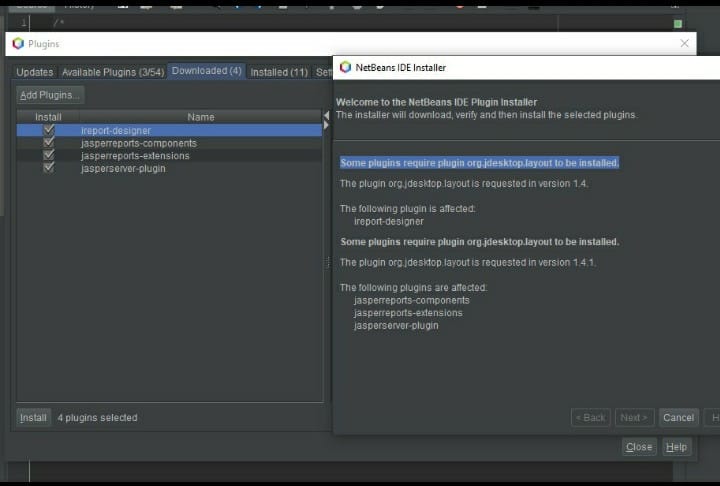Toggle the jasperserver-plugin install checkbox
The width and height of the screenshot is (720, 486).
click(49, 168)
